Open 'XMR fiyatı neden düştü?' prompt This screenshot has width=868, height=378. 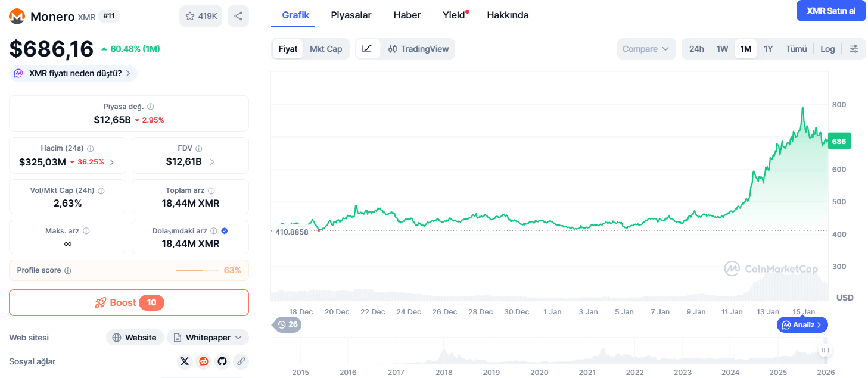[73, 73]
